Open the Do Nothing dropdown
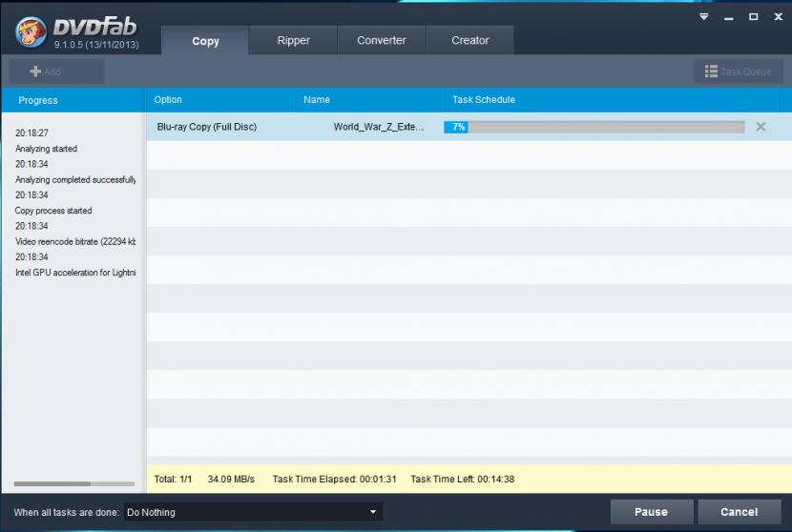792x532 pixels. tap(253, 512)
